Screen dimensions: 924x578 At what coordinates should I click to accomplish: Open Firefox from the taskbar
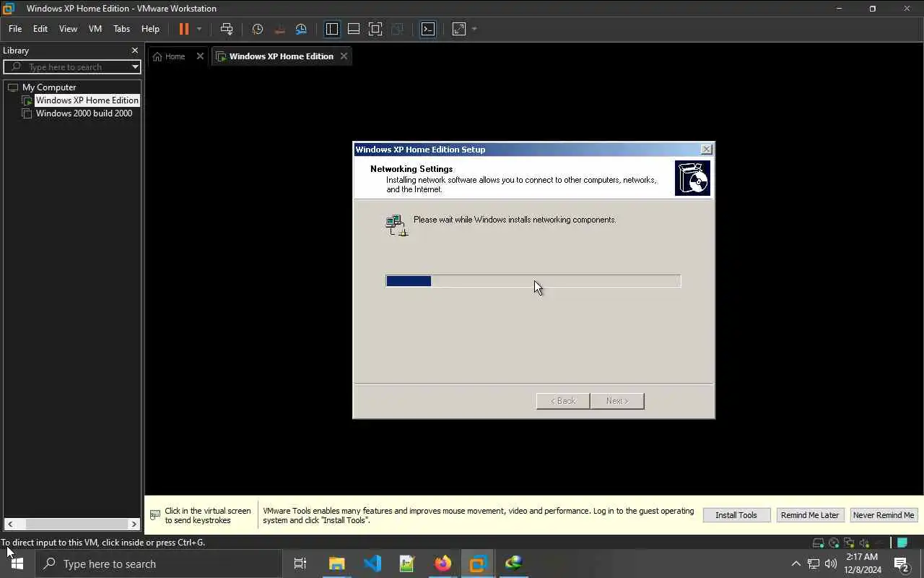[x=443, y=564]
